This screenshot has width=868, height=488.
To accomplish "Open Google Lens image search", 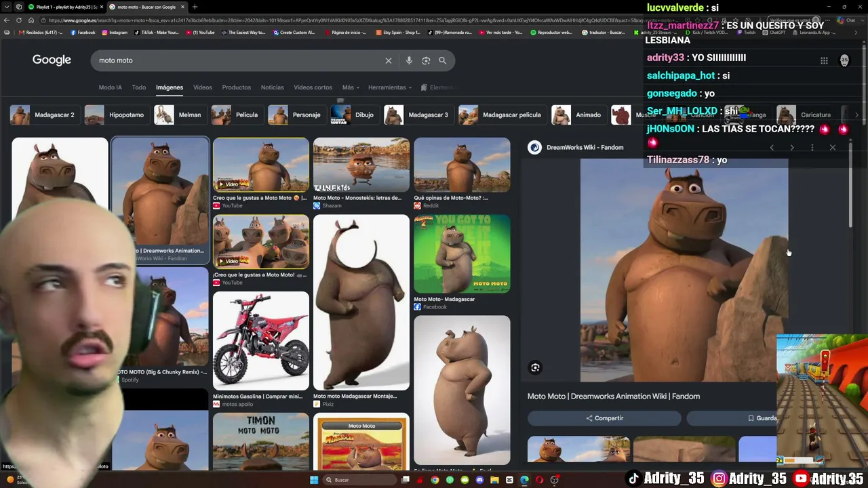I will pos(426,61).
